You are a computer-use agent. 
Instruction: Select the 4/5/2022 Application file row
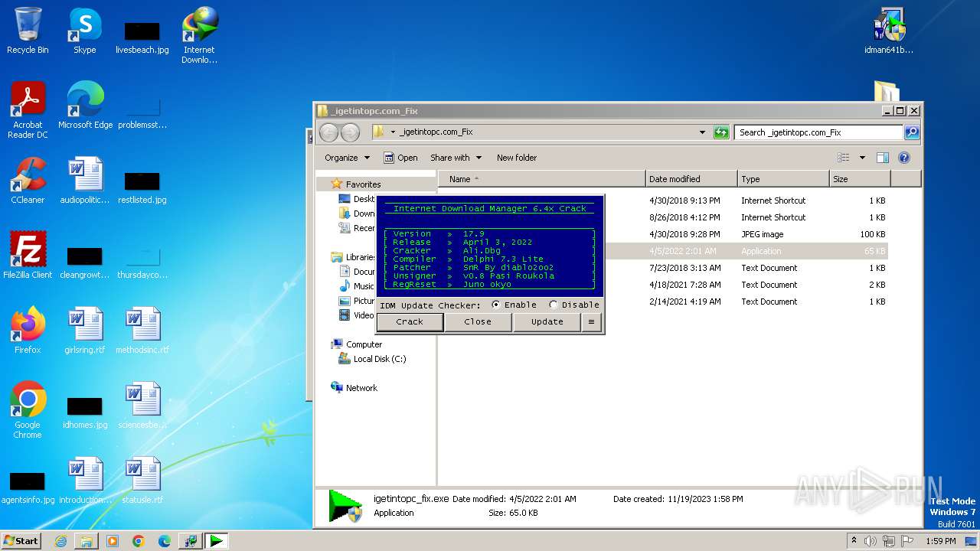663,251
